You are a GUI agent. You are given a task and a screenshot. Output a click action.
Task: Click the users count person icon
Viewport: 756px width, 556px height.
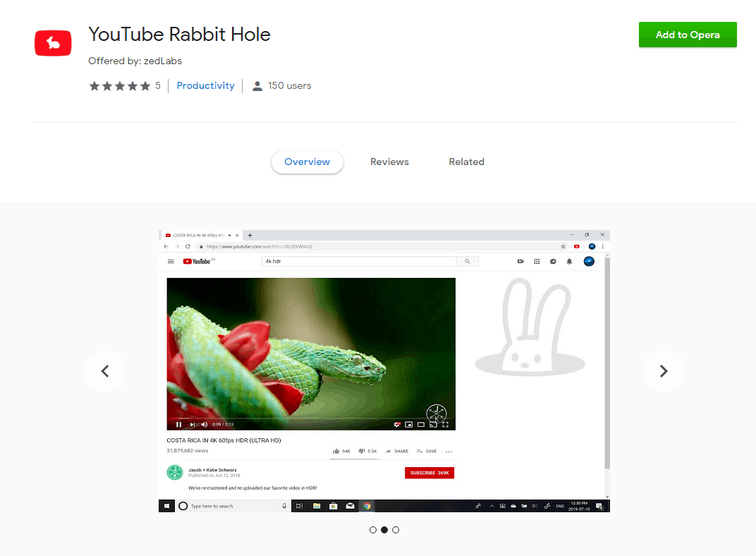click(257, 86)
